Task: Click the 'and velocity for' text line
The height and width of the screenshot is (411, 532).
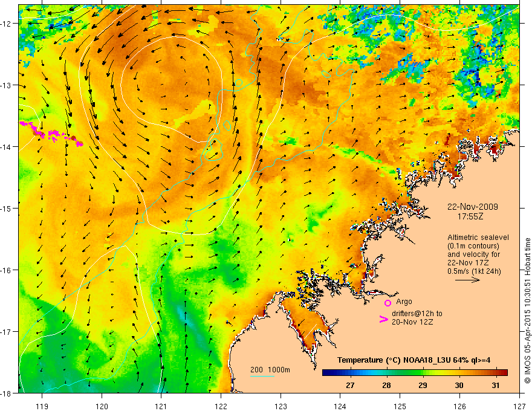Action: click(x=473, y=254)
